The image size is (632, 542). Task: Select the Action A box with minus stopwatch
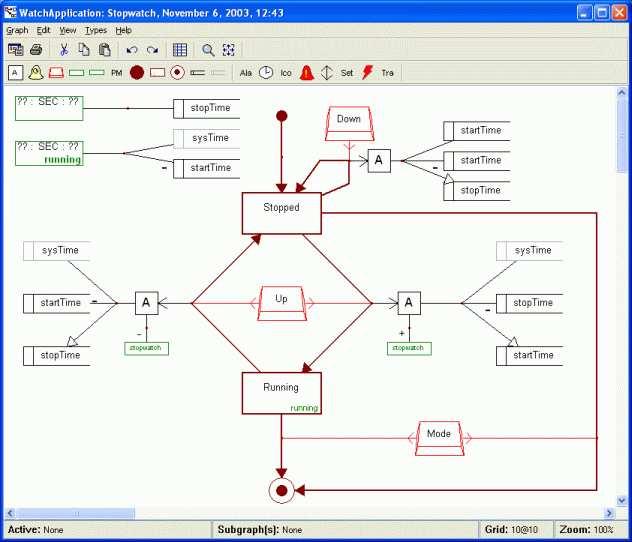point(146,303)
